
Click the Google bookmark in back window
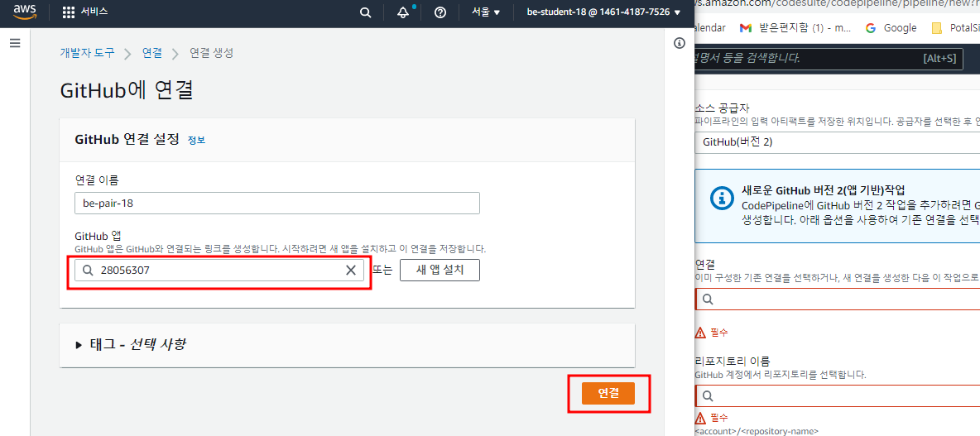pyautogui.click(x=891, y=27)
